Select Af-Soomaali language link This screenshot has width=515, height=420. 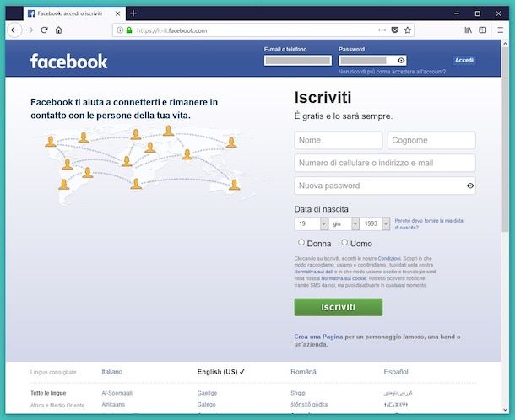(117, 393)
